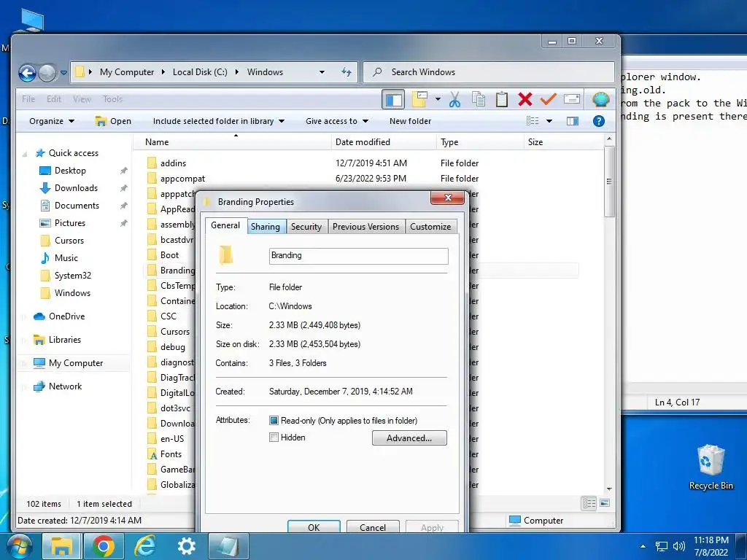Copy using the two-pages toolbar icon

coord(479,99)
